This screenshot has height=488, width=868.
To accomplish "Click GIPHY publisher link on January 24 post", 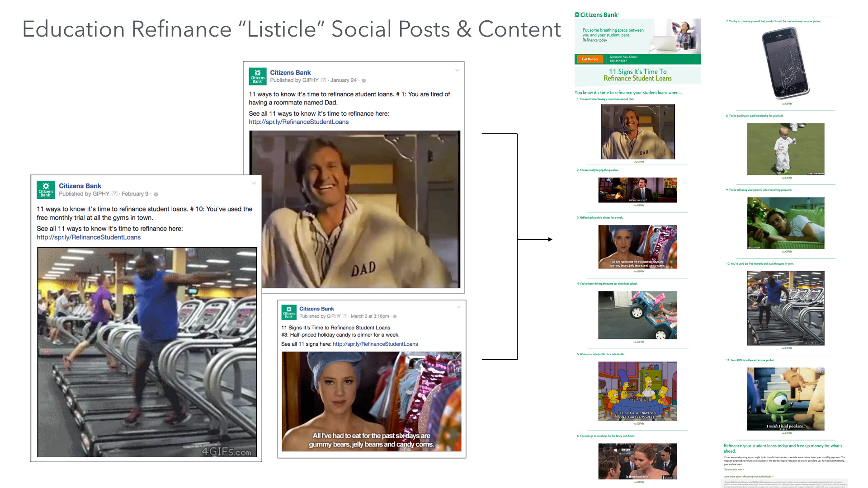I will (311, 80).
